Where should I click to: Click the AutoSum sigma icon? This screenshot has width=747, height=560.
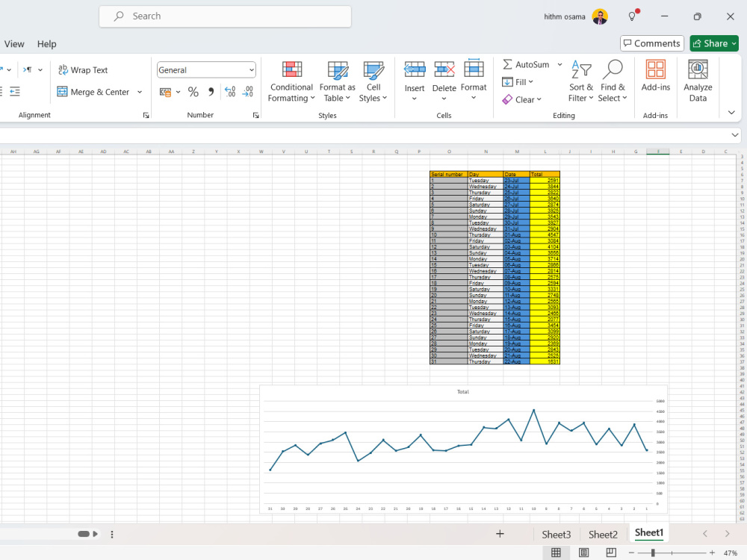point(508,64)
